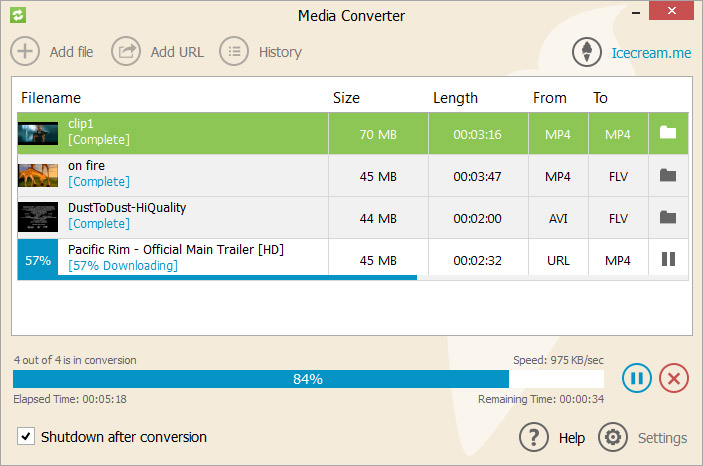Pause the Pacific Rim download
This screenshot has height=466, width=703.
pyautogui.click(x=668, y=260)
